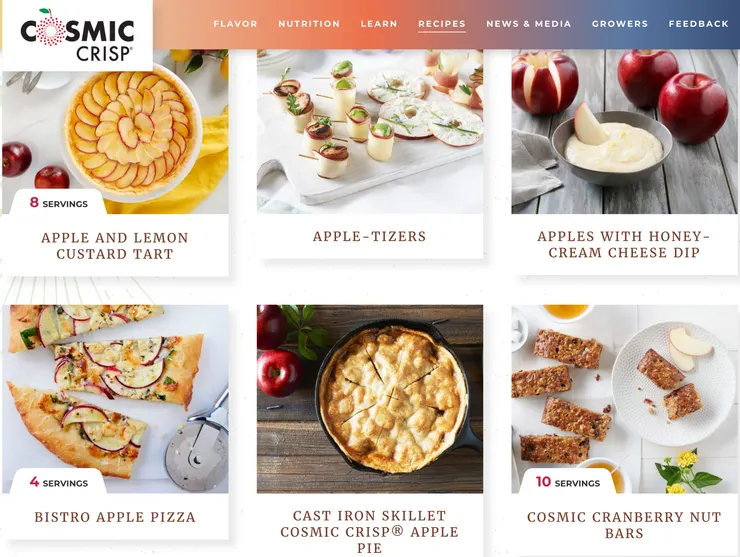Select the Learn navigation link
This screenshot has width=740, height=557.
(379, 24)
